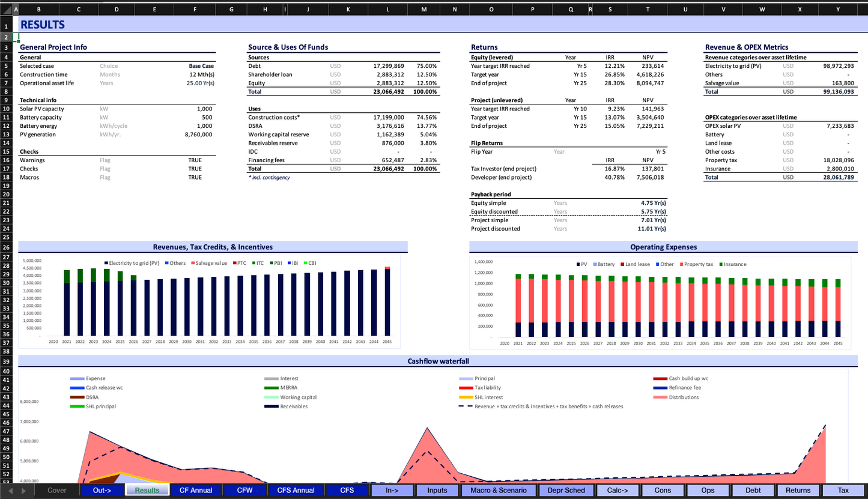Image resolution: width=868 pixels, height=499 pixels.
Task: Click the Insurance legend marker in expenses chart
Action: coord(721,264)
